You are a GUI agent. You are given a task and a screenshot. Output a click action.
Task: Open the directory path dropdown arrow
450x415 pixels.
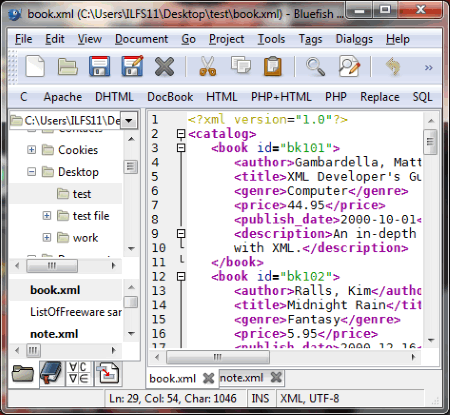129,120
